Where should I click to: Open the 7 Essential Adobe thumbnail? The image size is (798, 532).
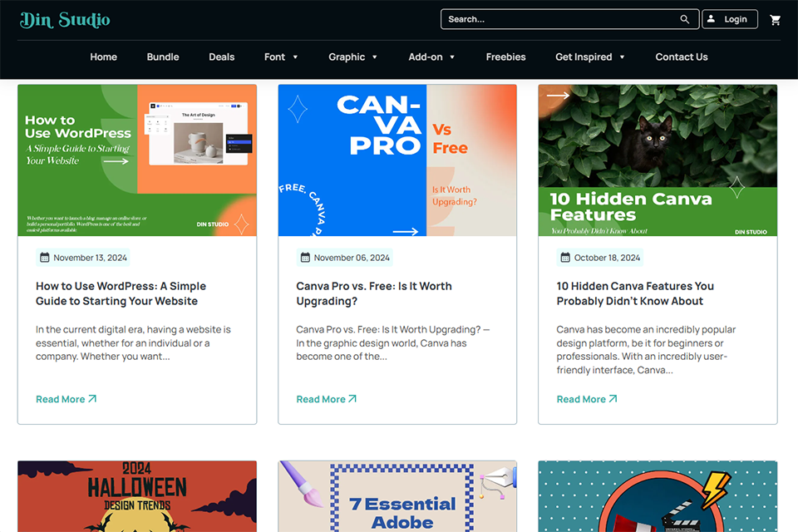397,496
